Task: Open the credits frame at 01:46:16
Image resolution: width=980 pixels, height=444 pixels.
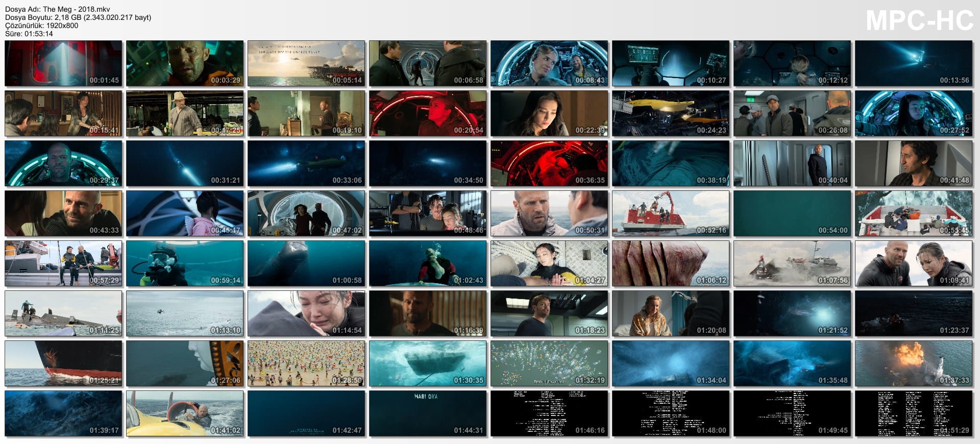Action: (x=549, y=413)
